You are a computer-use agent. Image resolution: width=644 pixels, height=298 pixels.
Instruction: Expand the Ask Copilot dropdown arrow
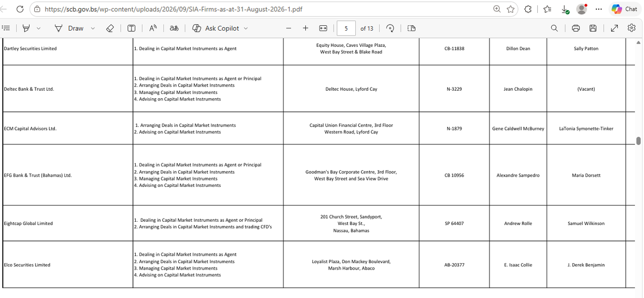[246, 28]
